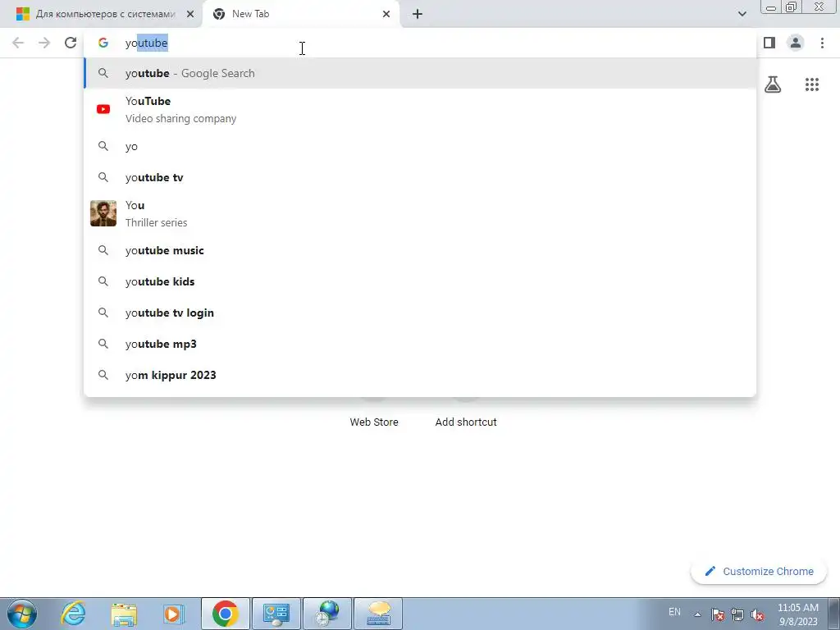Image resolution: width=840 pixels, height=630 pixels.
Task: Open Chrome's three-dot menu
Action: [822, 43]
